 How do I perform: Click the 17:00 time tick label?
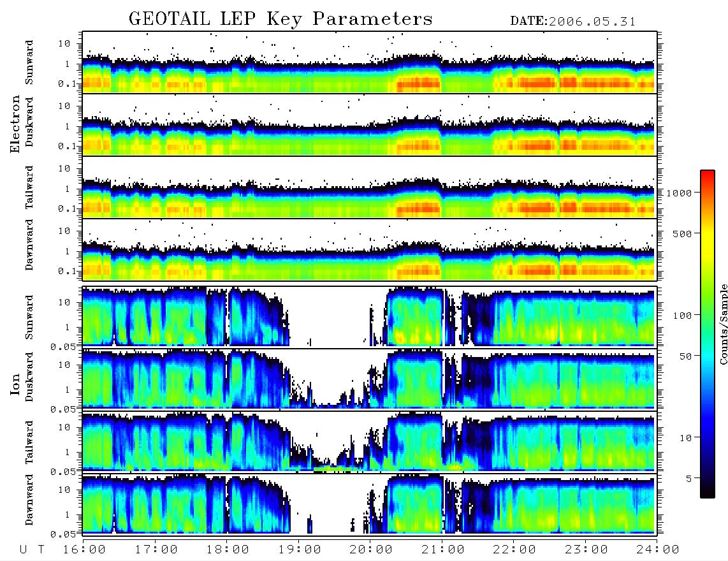(156, 550)
